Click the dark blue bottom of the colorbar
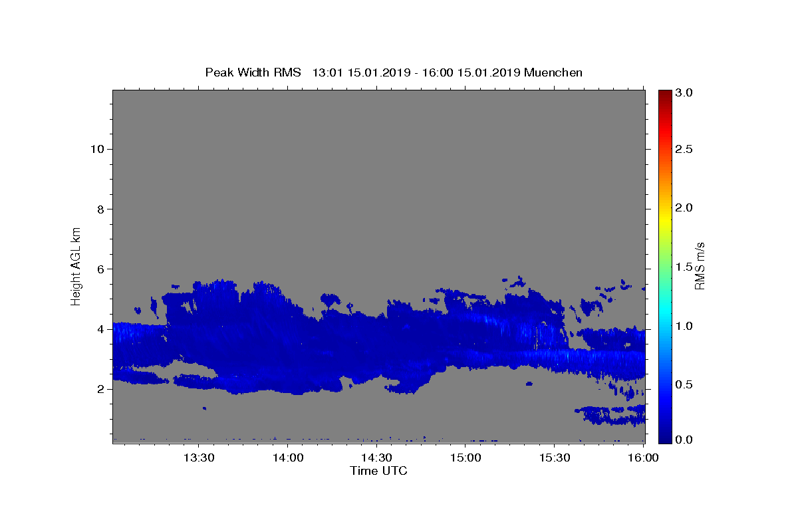This screenshot has width=798, height=532. pyautogui.click(x=665, y=438)
